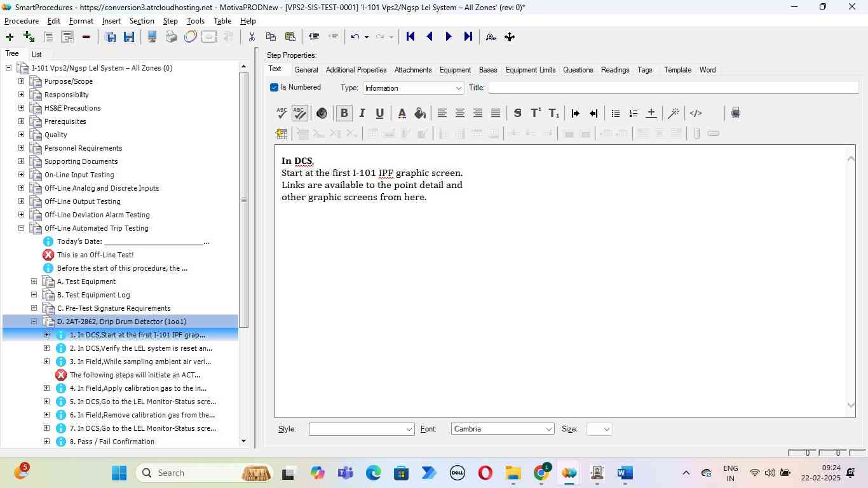This screenshot has width=868, height=488.
Task: Click the add child step icon
Action: tap(29, 37)
